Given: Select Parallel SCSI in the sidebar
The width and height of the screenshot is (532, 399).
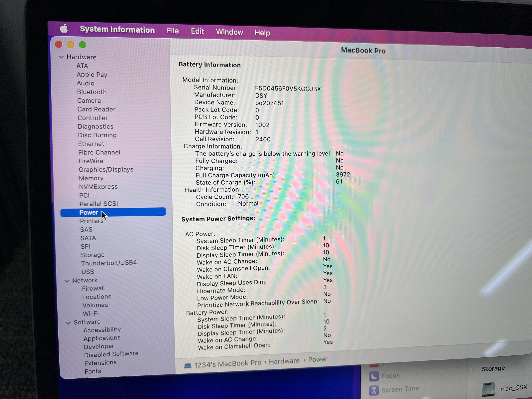Looking at the screenshot, I should [x=99, y=204].
